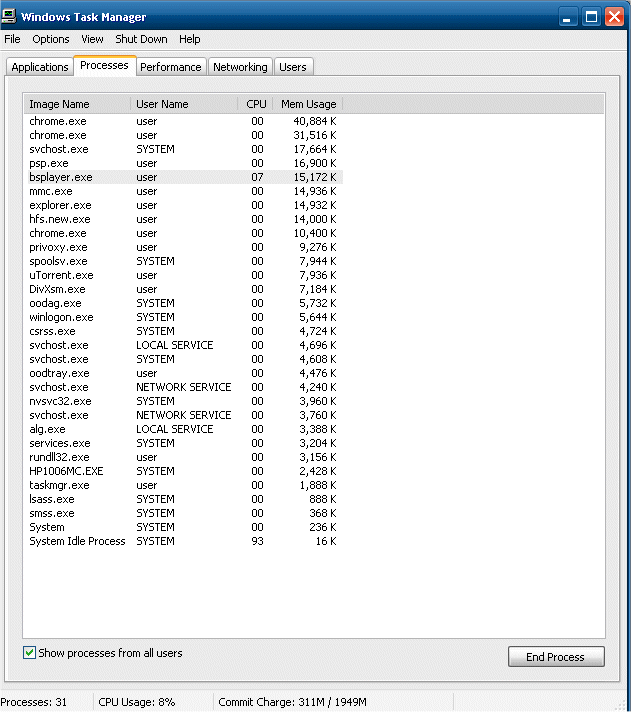Select the alg.exe process
Image resolution: width=631 pixels, height=712 pixels.
(183, 429)
